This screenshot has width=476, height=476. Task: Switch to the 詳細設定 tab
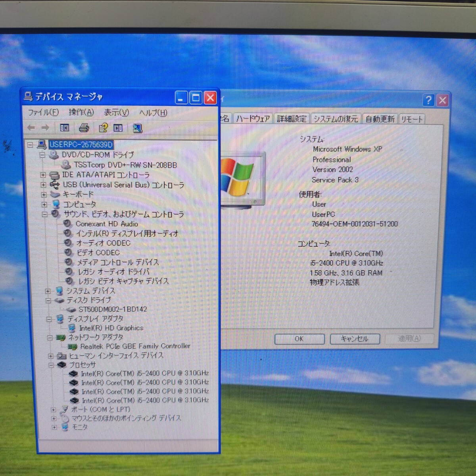[x=292, y=119]
